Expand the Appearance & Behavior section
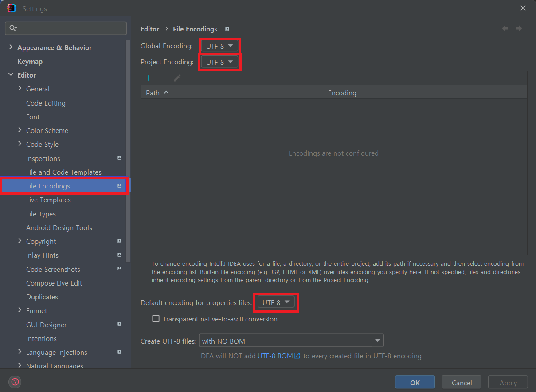 (11, 47)
